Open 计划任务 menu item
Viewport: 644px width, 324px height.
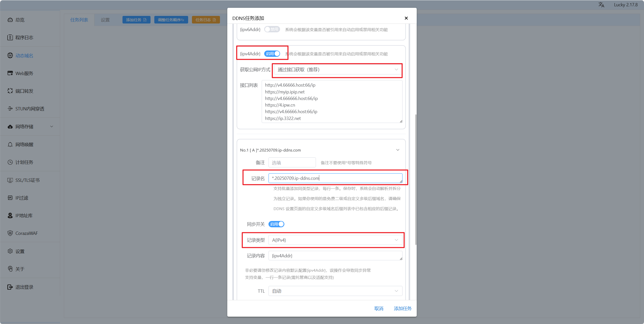[30, 162]
